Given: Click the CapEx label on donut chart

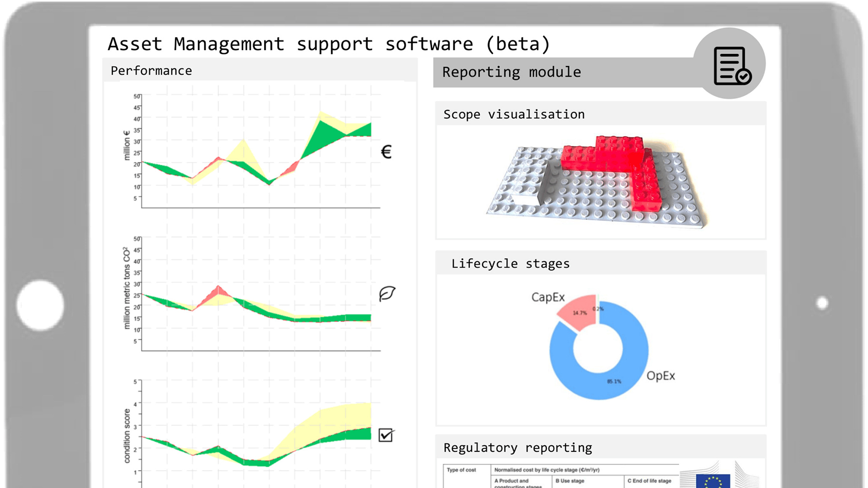Looking at the screenshot, I should [548, 297].
